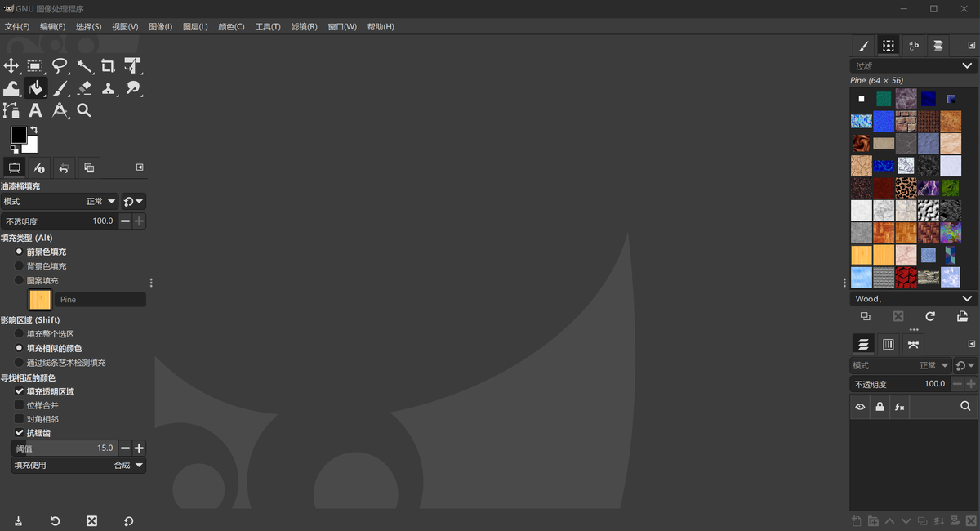Open the 图层(L) menu

195,27
